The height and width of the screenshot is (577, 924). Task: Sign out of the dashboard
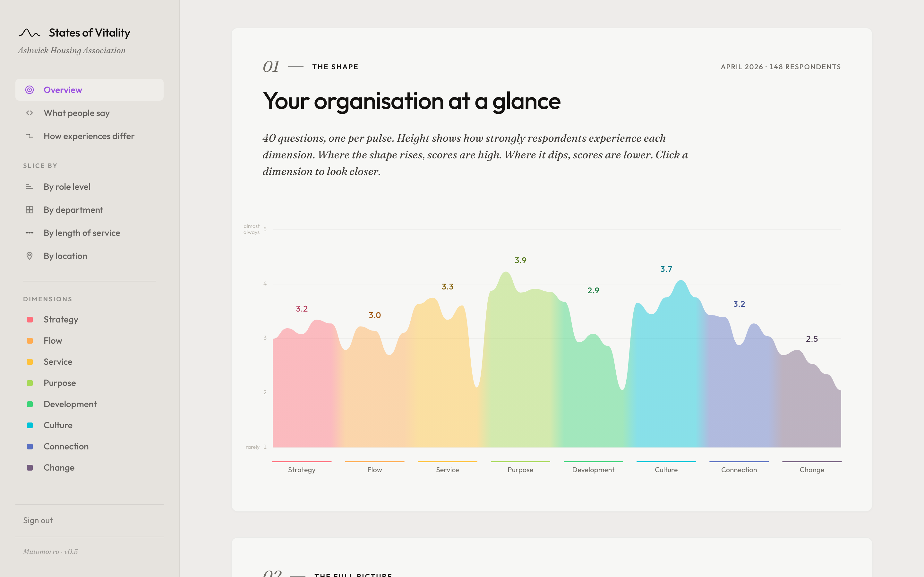(38, 521)
